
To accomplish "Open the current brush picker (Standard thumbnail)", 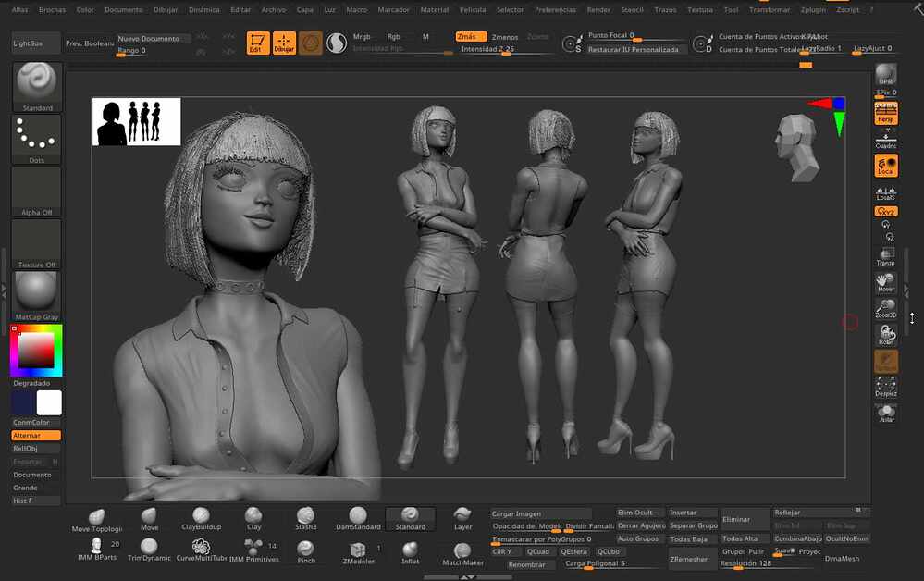I will click(37, 87).
